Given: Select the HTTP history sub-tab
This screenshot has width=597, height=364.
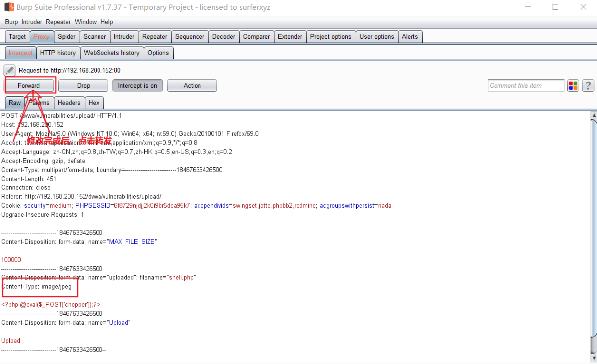Looking at the screenshot, I should pos(58,53).
